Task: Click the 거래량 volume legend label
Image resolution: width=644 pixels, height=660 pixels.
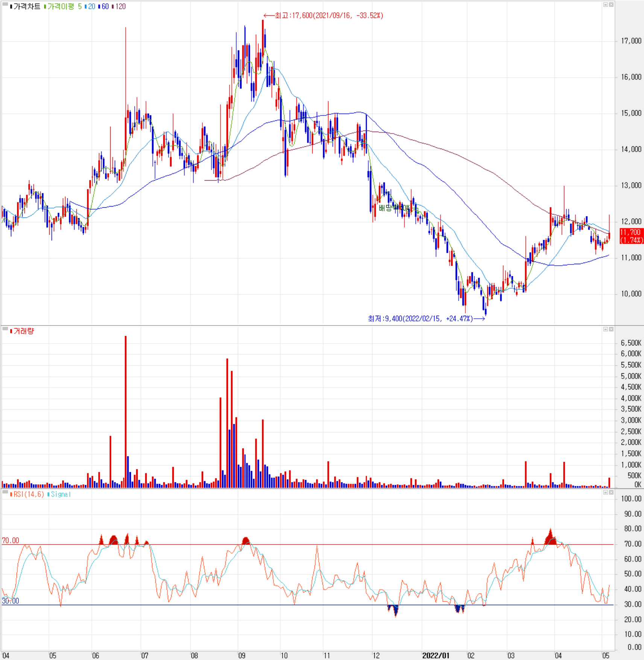Action: point(22,331)
